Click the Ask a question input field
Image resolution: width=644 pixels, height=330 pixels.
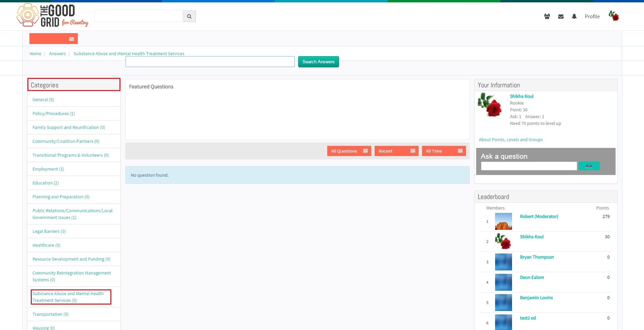point(529,166)
